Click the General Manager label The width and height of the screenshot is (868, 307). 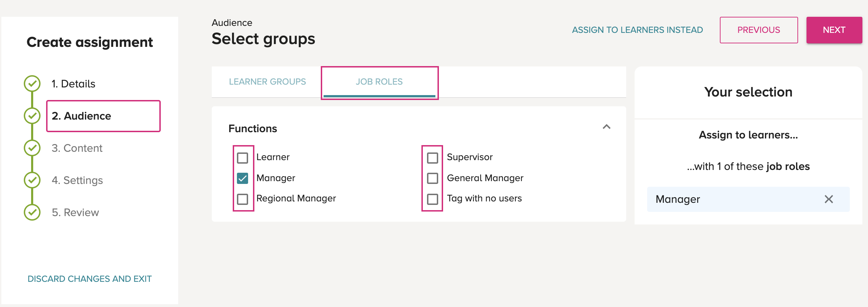[x=485, y=178]
